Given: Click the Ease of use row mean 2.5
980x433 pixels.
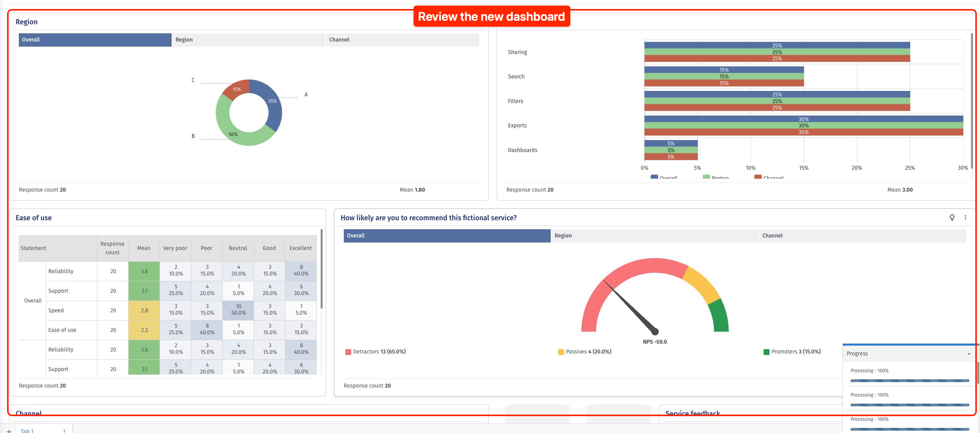Looking at the screenshot, I should 144,330.
